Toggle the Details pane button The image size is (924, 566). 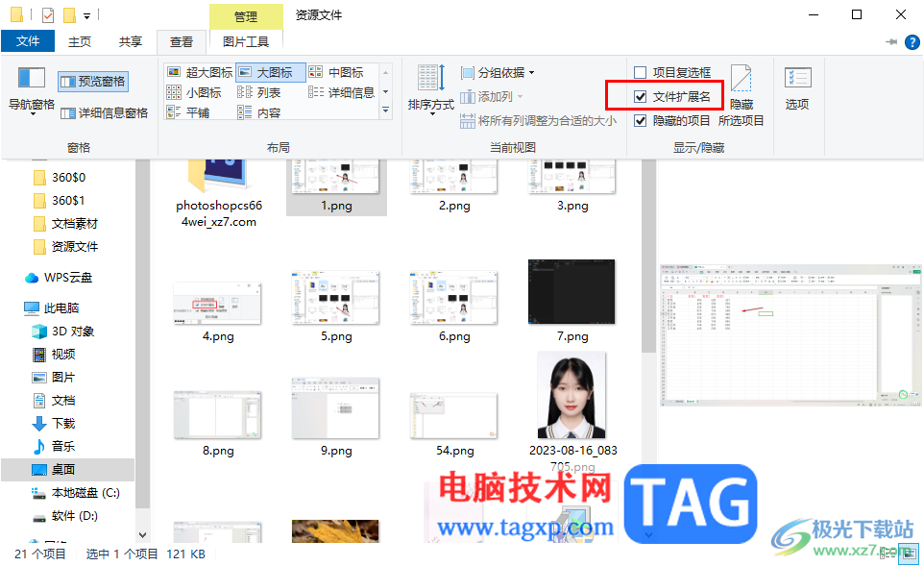[x=105, y=112]
